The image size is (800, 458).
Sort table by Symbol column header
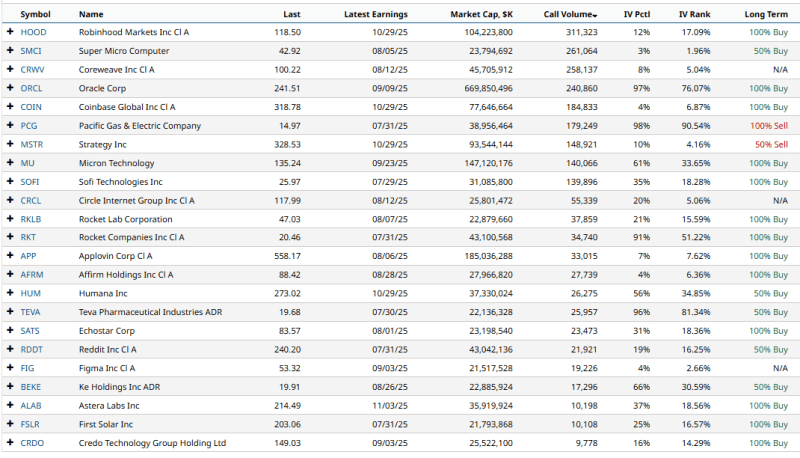[x=36, y=15]
